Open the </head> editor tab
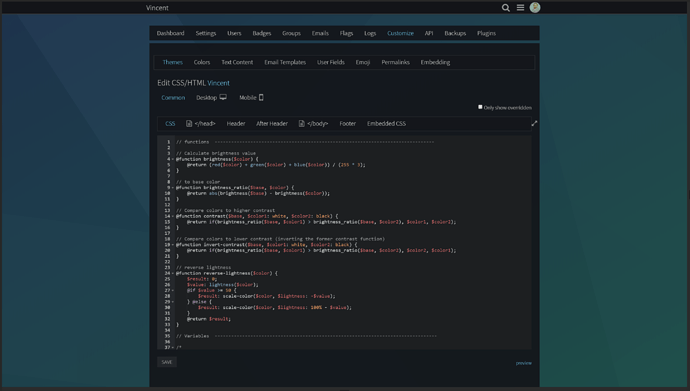 pos(201,124)
